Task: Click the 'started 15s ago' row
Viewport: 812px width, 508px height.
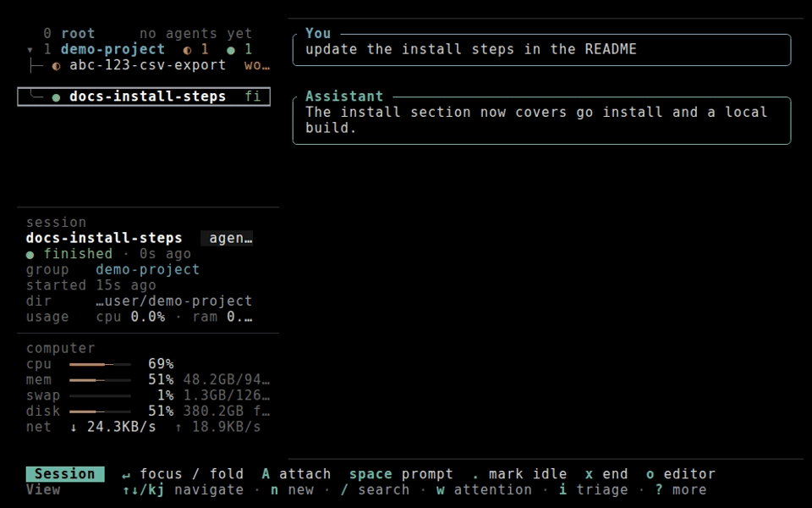Action: 91,285
